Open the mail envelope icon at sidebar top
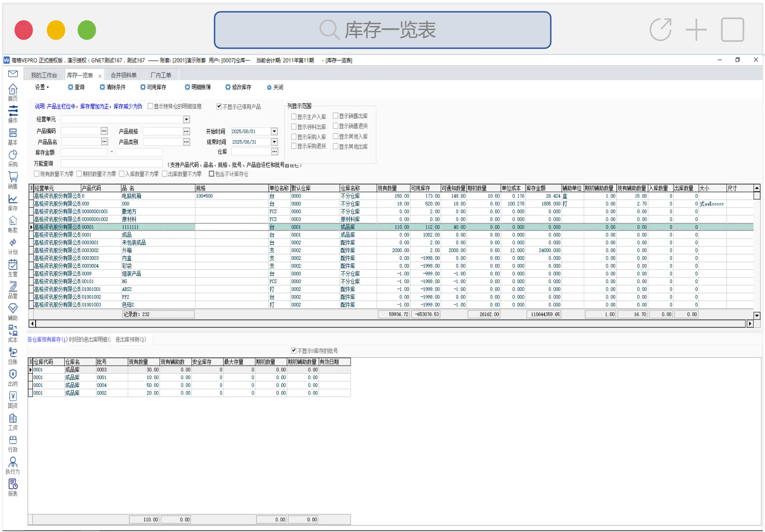The image size is (765, 532). click(13, 74)
